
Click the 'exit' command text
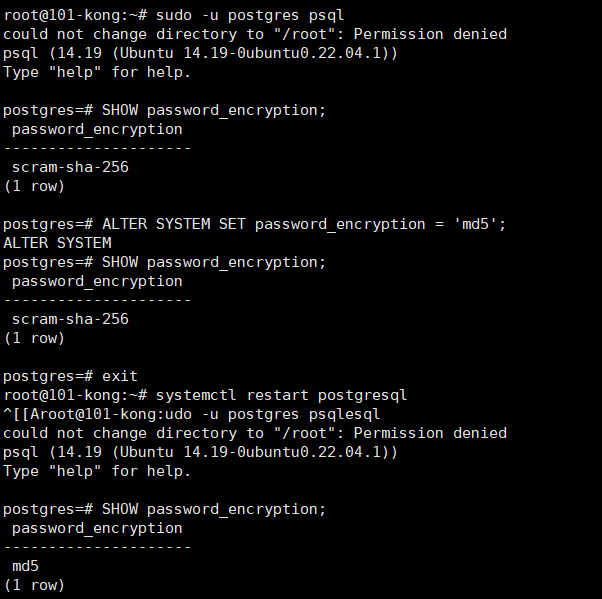tap(120, 376)
